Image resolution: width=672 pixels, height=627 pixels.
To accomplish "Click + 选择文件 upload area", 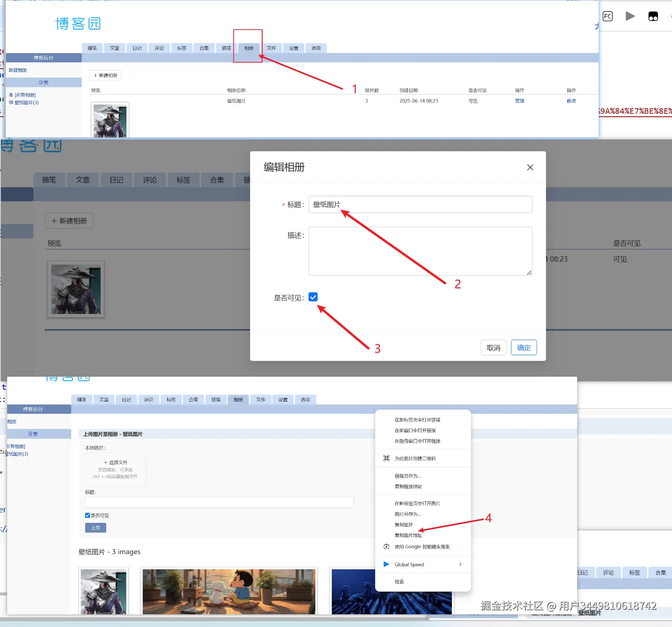I will 116,469.
